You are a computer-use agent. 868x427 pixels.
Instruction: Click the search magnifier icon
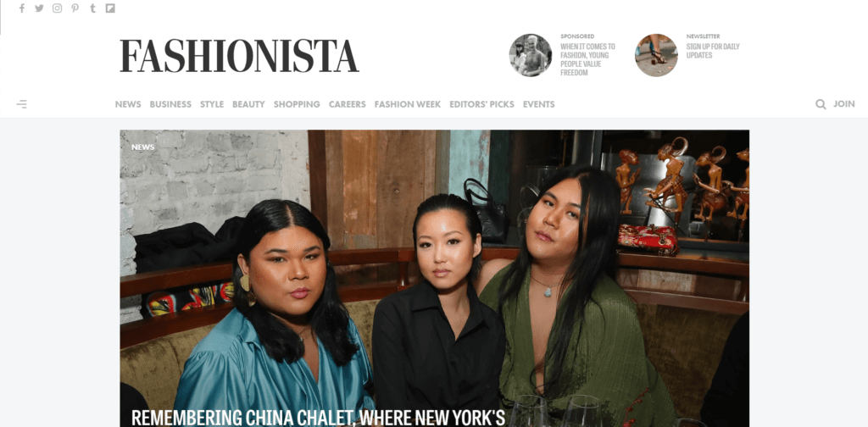pos(821,104)
